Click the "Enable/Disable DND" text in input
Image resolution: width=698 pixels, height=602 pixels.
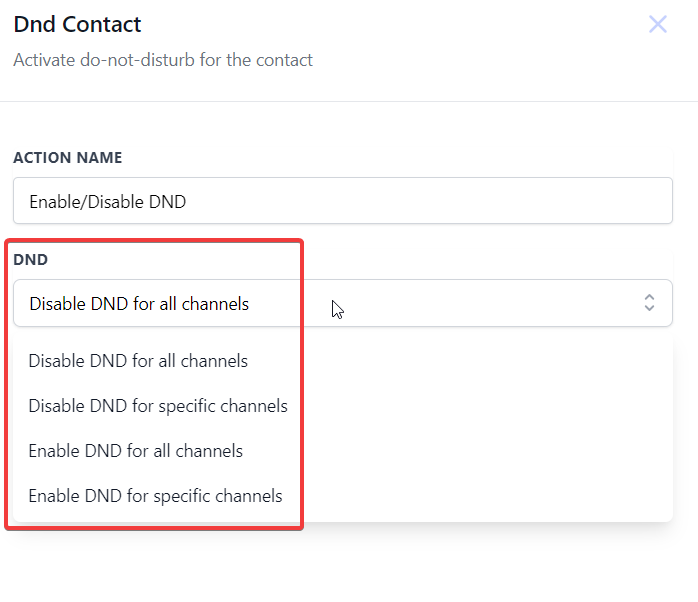tap(108, 202)
